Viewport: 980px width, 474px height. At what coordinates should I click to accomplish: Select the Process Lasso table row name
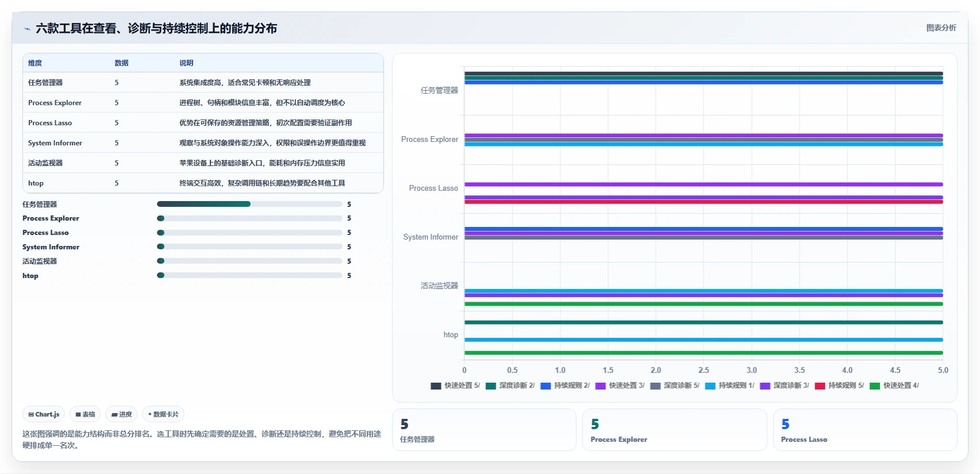click(50, 123)
